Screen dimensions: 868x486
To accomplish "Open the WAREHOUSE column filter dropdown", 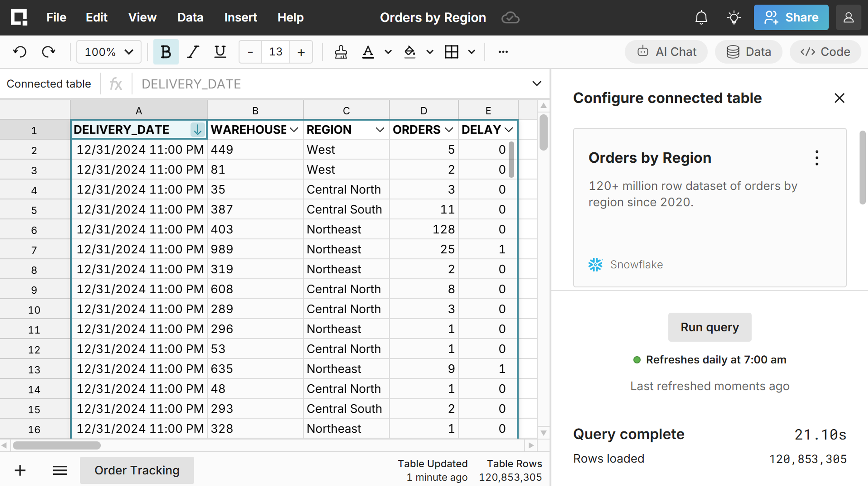I will pos(294,130).
